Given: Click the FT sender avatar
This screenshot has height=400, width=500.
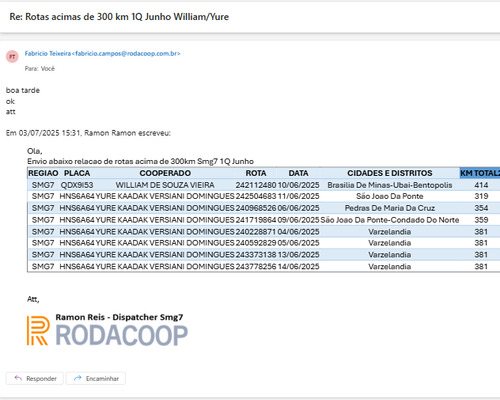Looking at the screenshot, I should coord(12,56).
